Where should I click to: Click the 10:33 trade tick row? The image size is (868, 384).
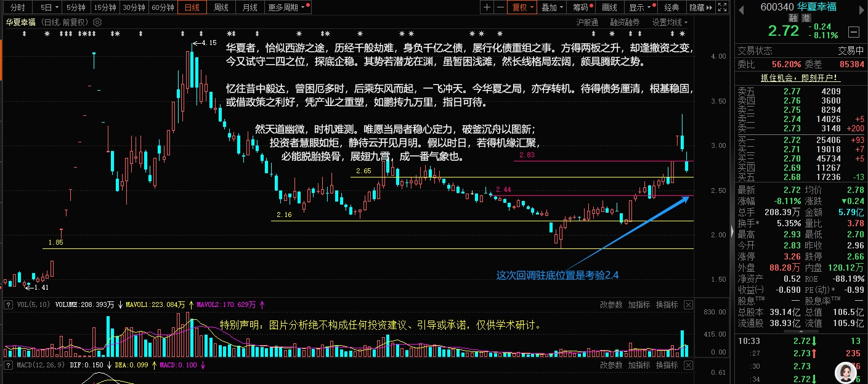801,341
